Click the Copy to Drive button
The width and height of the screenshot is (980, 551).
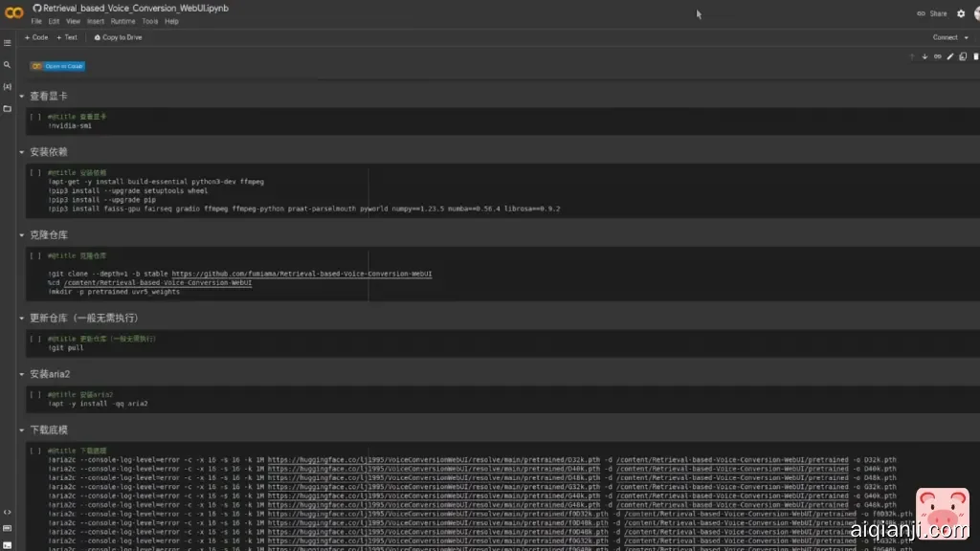[x=118, y=37]
